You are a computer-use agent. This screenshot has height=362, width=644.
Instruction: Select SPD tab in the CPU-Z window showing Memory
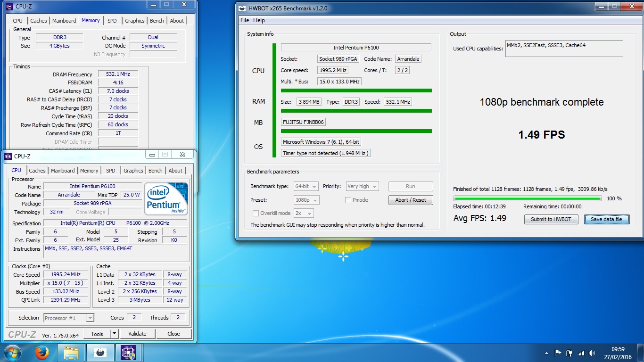[112, 21]
